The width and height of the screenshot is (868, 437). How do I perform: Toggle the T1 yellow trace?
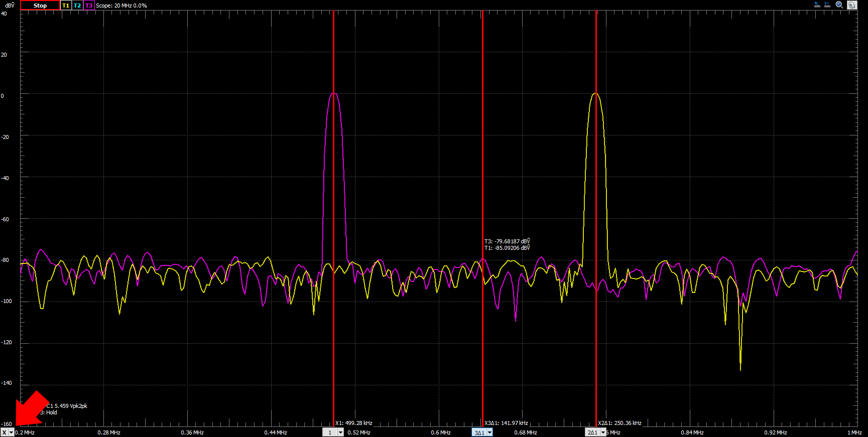pos(66,6)
